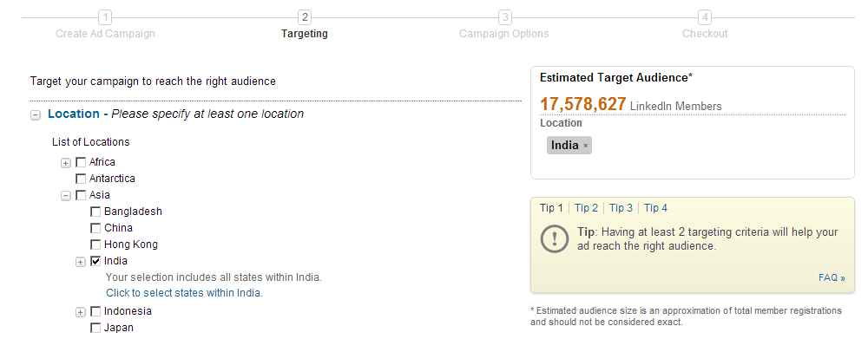Check the Antarctica checkbox

81,179
